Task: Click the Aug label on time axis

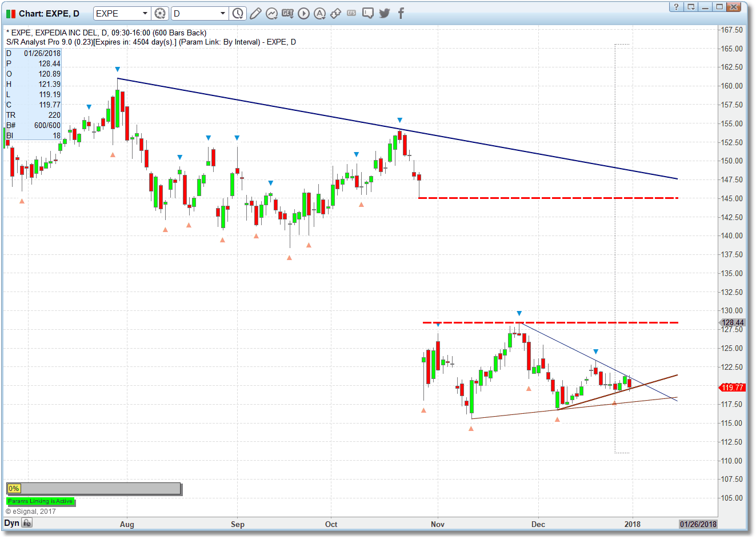Action: 127,524
